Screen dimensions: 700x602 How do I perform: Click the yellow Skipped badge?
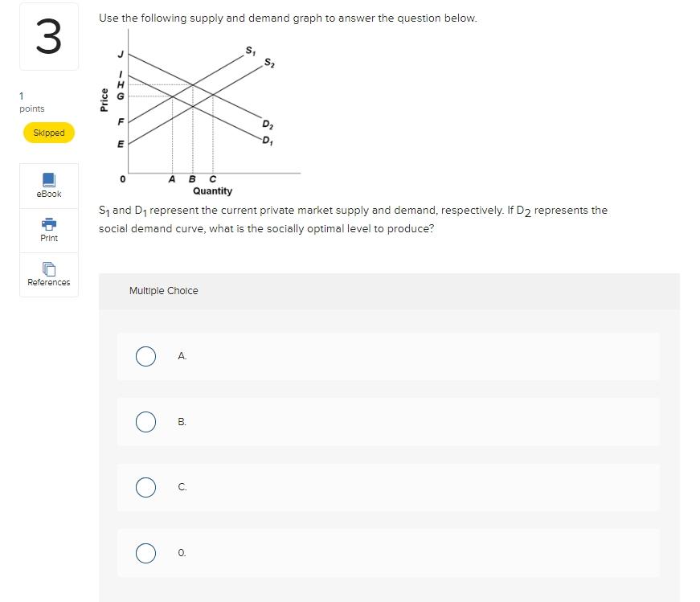[x=48, y=132]
